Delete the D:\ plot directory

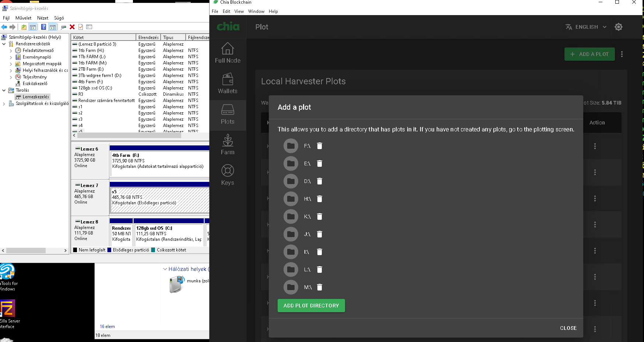pos(320,181)
